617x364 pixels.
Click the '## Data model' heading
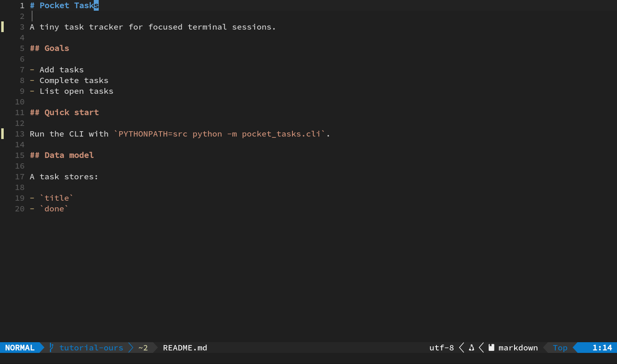tap(62, 155)
